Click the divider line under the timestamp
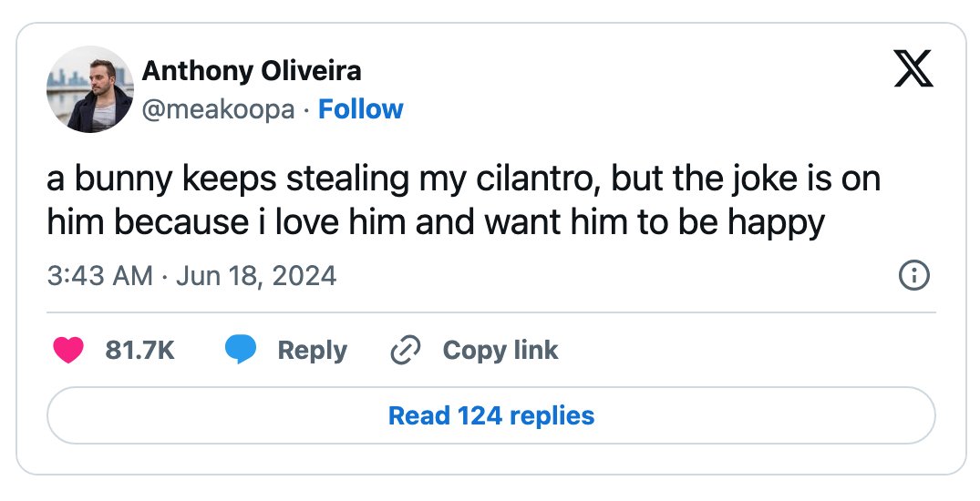The height and width of the screenshot is (501, 980). pyautogui.click(x=491, y=312)
